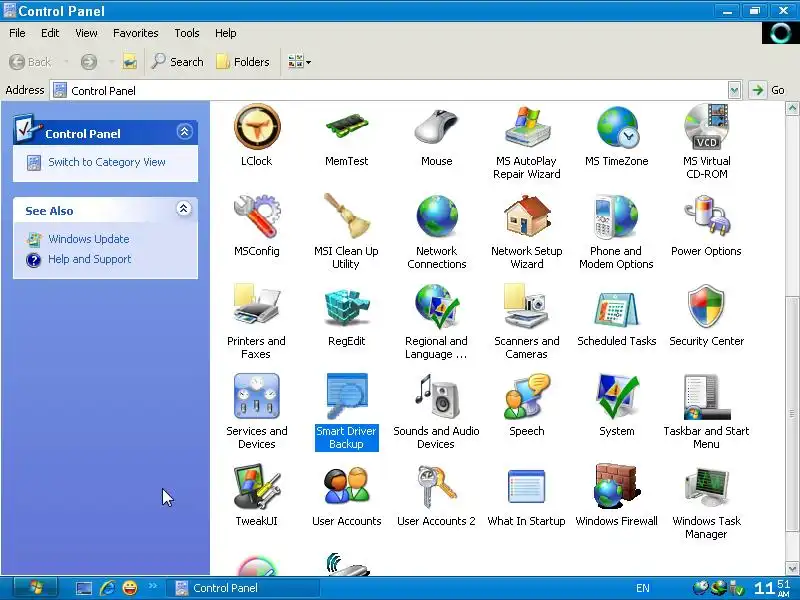Open the Printers and Faxes icon
This screenshot has height=600, width=800.
[x=256, y=305]
